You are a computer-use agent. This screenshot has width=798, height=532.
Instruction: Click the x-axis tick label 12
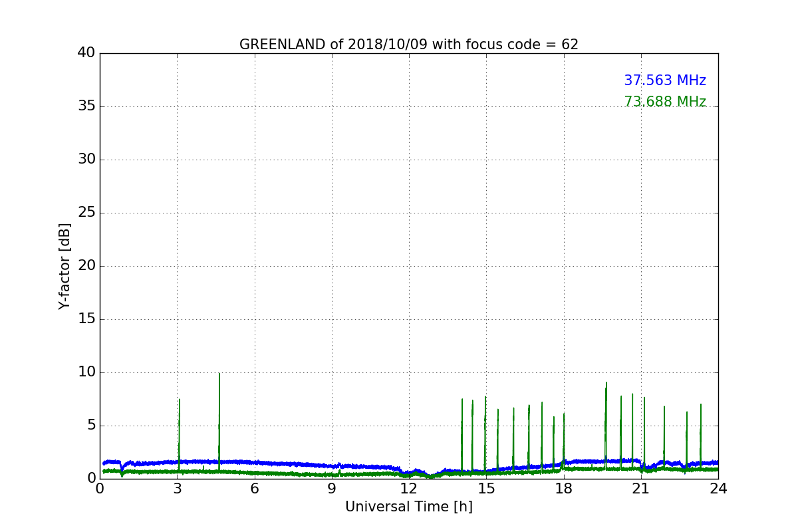[409, 489]
